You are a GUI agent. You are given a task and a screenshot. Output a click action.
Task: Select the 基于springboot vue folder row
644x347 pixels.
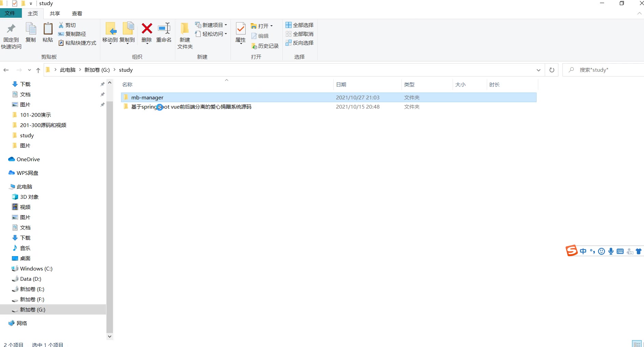tap(328, 107)
